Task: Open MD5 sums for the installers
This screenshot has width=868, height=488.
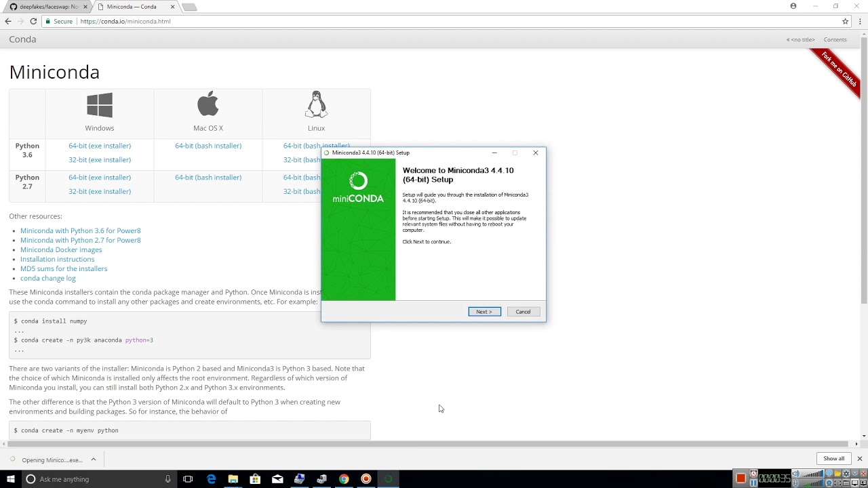Action: (x=64, y=268)
